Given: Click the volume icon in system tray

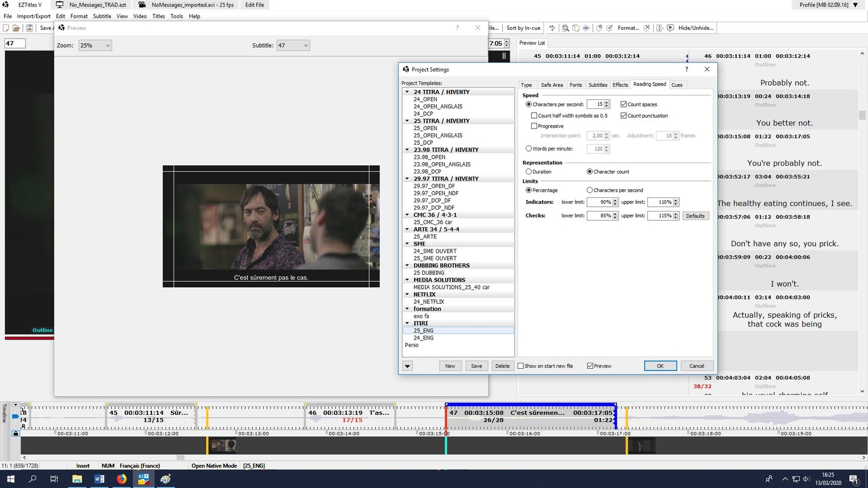Looking at the screenshot, I should [x=806, y=479].
